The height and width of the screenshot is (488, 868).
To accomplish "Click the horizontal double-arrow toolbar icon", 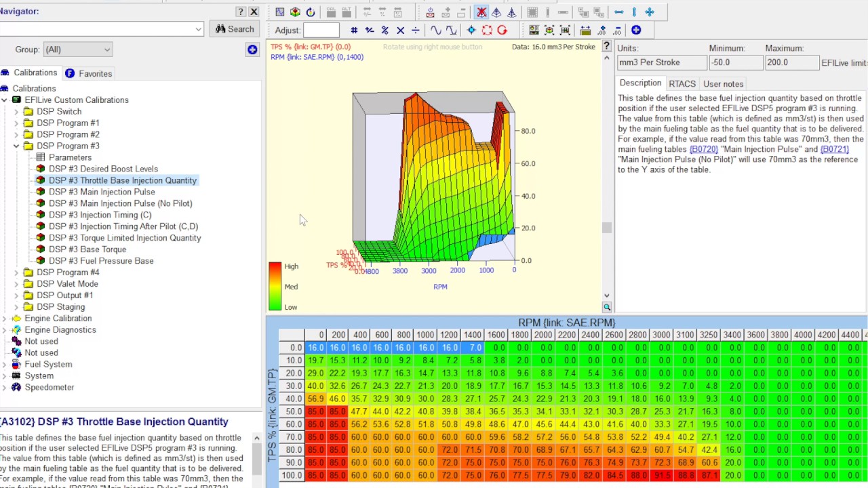I will [x=618, y=12].
